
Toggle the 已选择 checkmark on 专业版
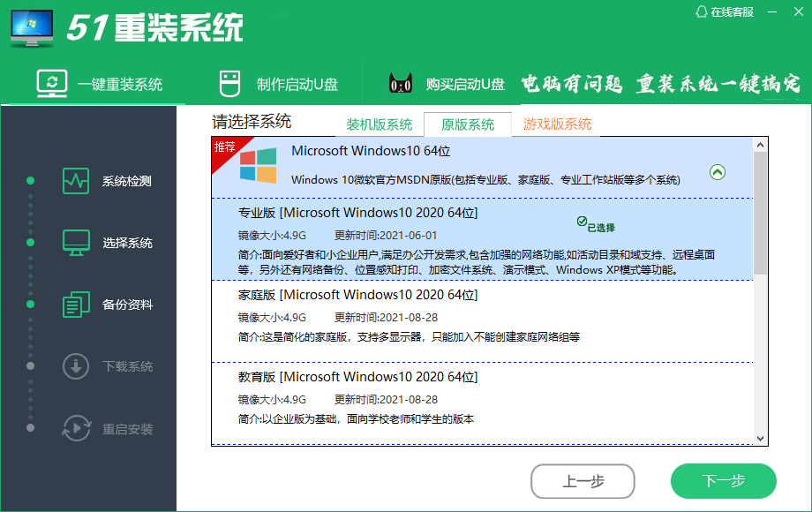582,222
